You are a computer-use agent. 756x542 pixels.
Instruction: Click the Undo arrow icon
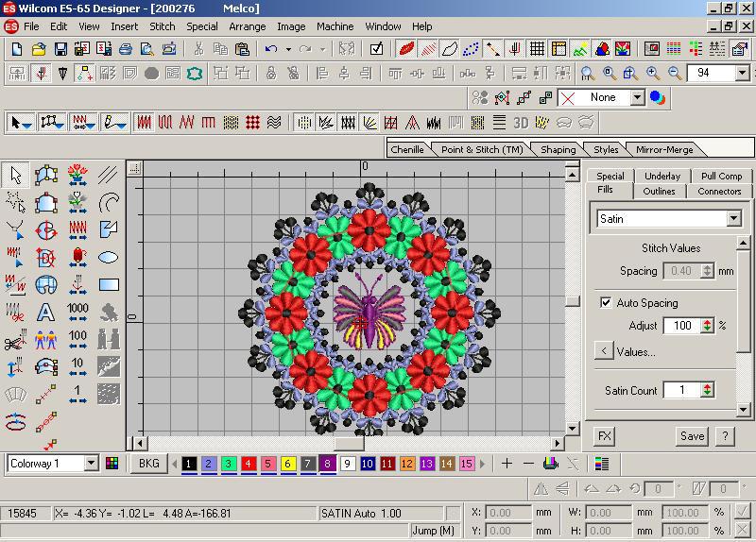[271, 49]
